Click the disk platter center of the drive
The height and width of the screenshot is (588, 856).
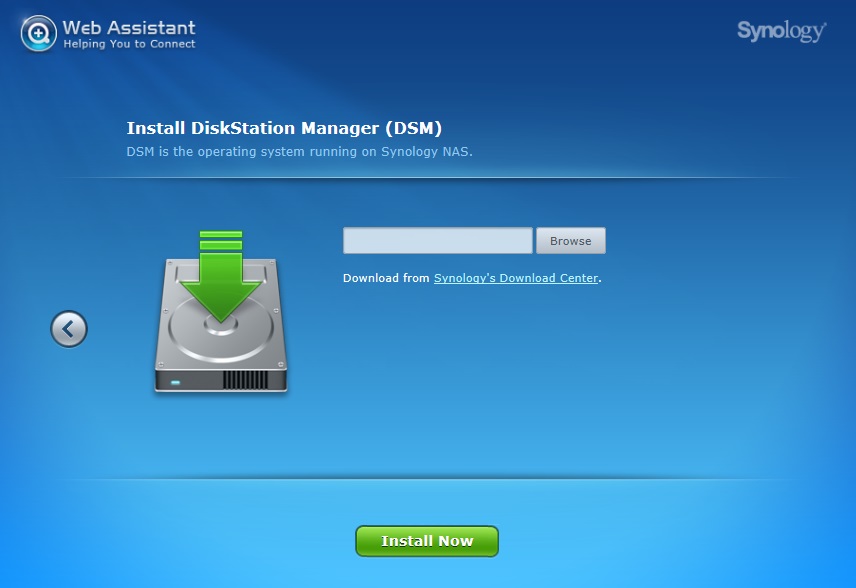click(220, 326)
